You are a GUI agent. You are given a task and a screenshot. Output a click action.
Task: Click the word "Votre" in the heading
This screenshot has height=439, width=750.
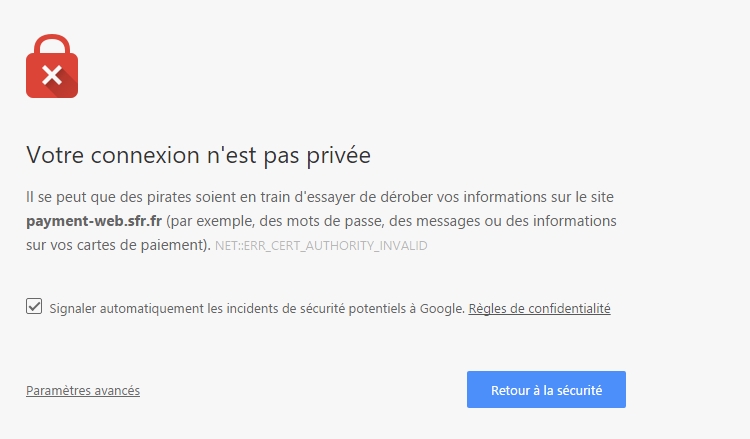pos(55,155)
